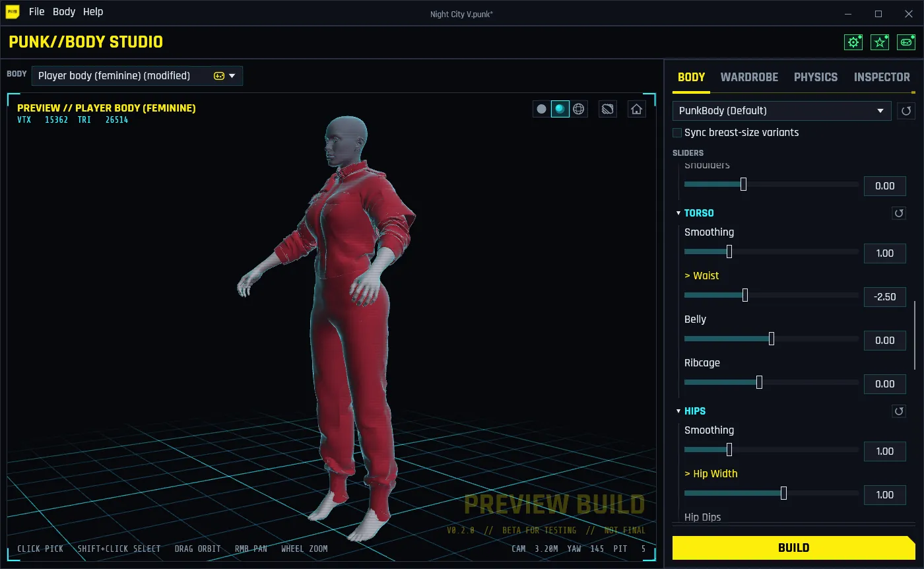
Task: Reset the Torso section sliders
Action: coord(898,213)
